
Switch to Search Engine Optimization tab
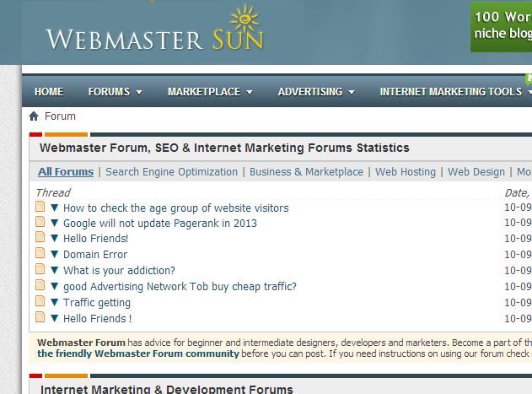click(x=171, y=172)
